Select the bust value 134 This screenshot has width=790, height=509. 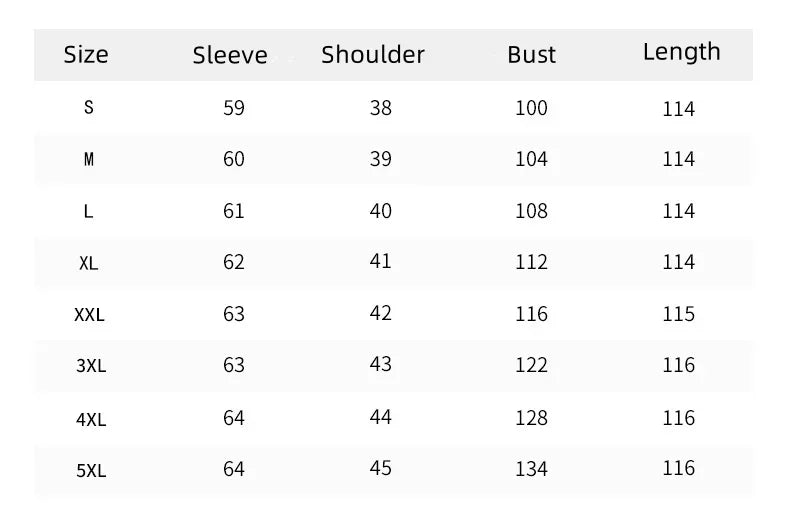click(531, 469)
